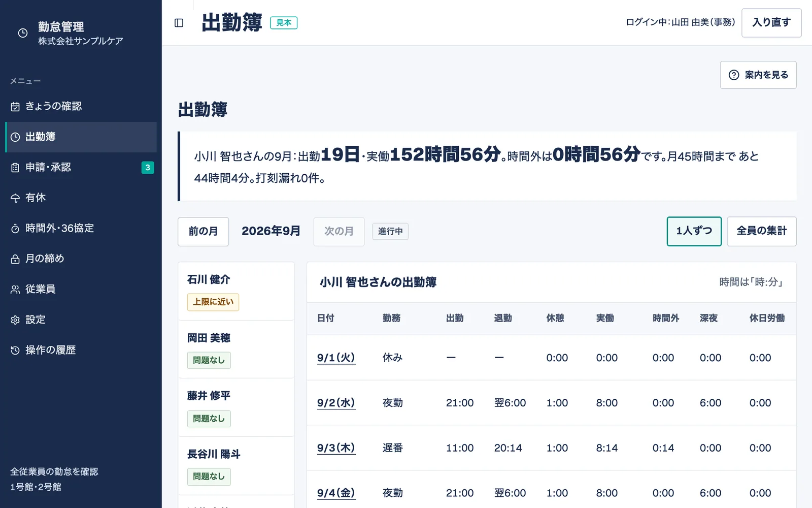Image resolution: width=812 pixels, height=508 pixels.
Task: Open 月の締め menu item
Action: pos(81,259)
